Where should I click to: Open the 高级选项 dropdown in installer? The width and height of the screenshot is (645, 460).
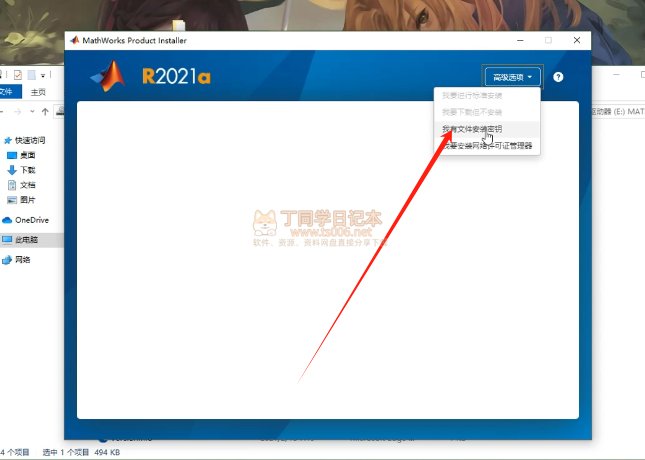512,77
